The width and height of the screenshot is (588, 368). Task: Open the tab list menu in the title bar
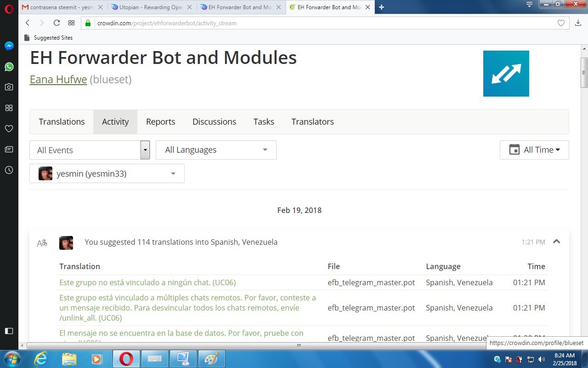pyautogui.click(x=529, y=4)
